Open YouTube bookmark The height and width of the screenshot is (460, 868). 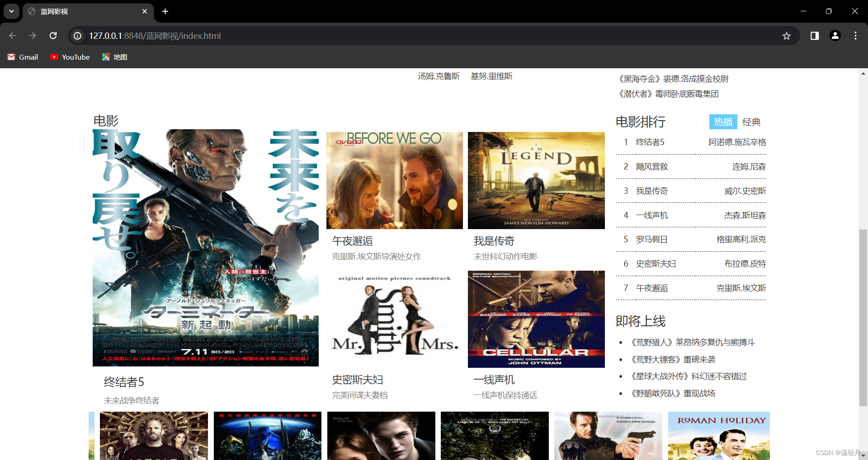tap(70, 57)
